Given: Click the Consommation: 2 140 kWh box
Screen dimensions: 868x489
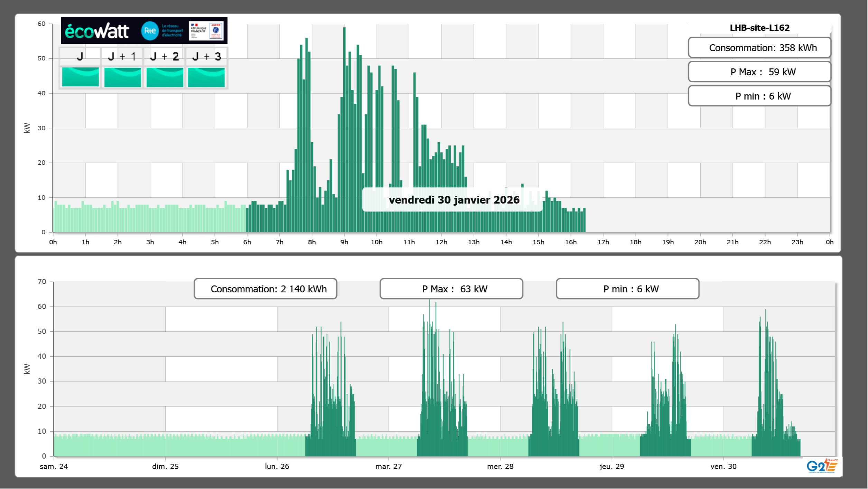Looking at the screenshot, I should (265, 289).
